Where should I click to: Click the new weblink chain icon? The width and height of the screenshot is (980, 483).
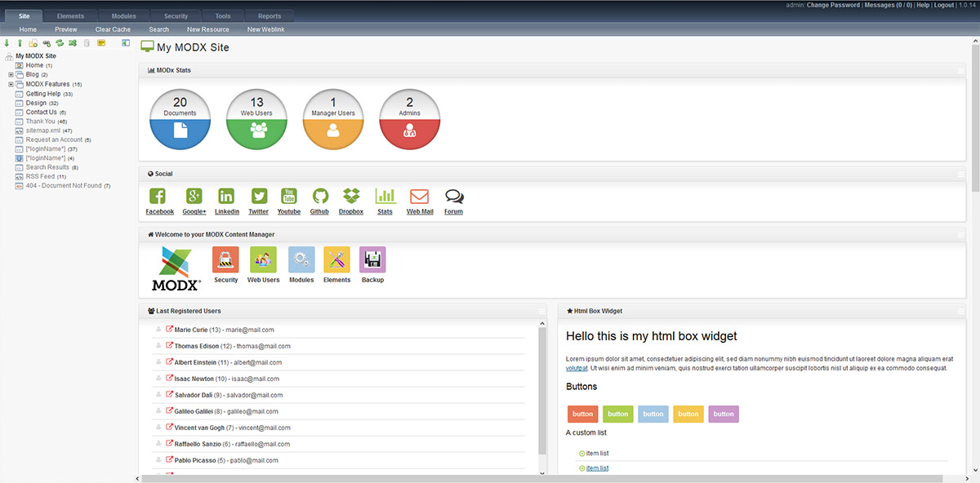[47, 42]
